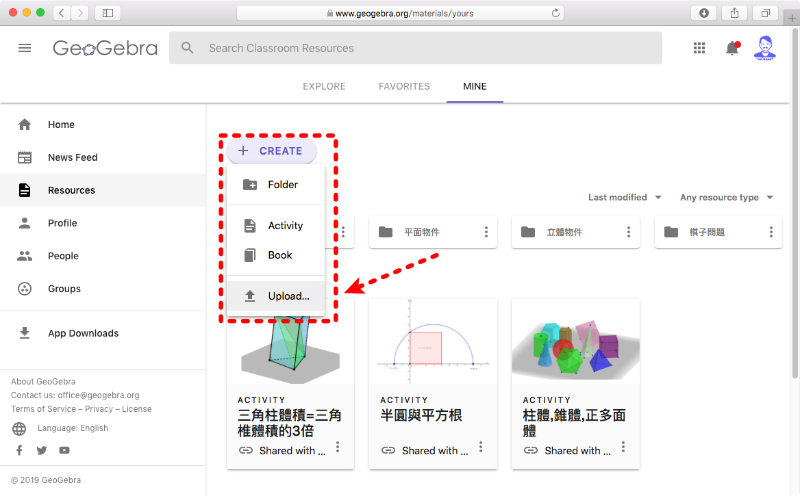Show all tabs overview in Safari
Image resolution: width=800 pixels, height=496 pixels.
pyautogui.click(x=765, y=13)
